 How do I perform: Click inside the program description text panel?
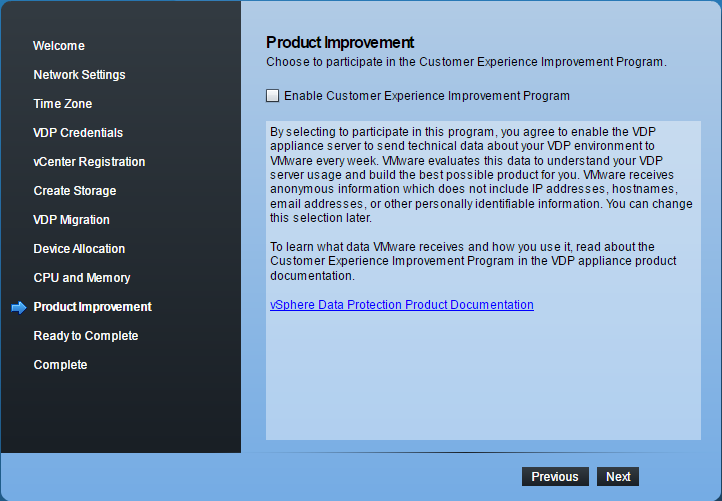[x=484, y=380]
